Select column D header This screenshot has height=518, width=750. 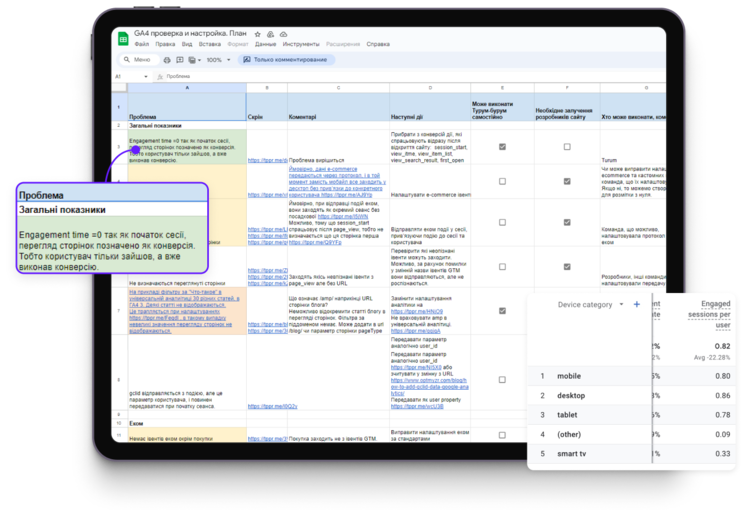(430, 88)
